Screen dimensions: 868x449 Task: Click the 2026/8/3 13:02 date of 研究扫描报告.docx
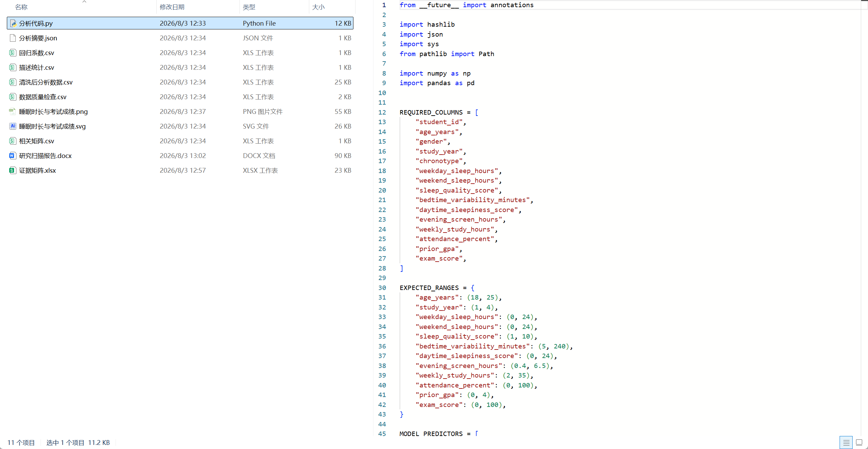click(x=183, y=156)
